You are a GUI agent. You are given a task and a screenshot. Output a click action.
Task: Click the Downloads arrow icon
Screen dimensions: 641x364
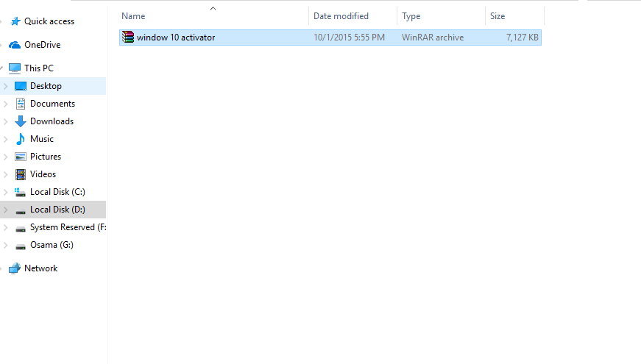click(21, 121)
